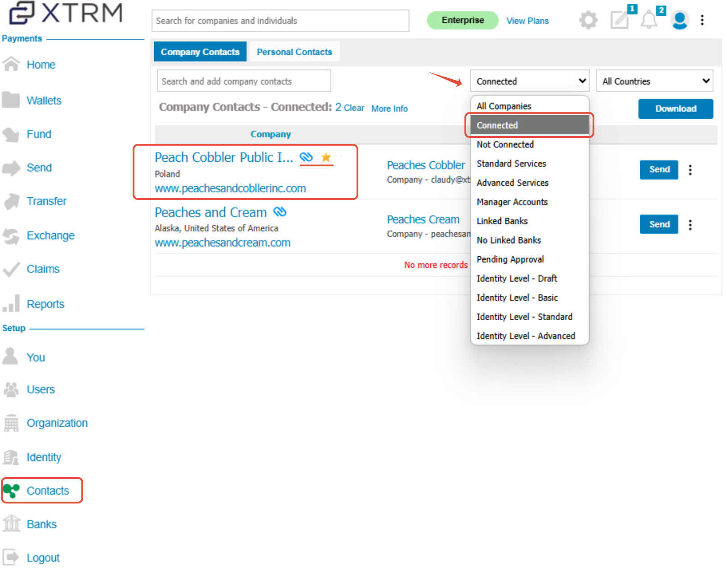The height and width of the screenshot is (588, 727).
Task: Click the search and add company contacts field
Action: [x=244, y=81]
